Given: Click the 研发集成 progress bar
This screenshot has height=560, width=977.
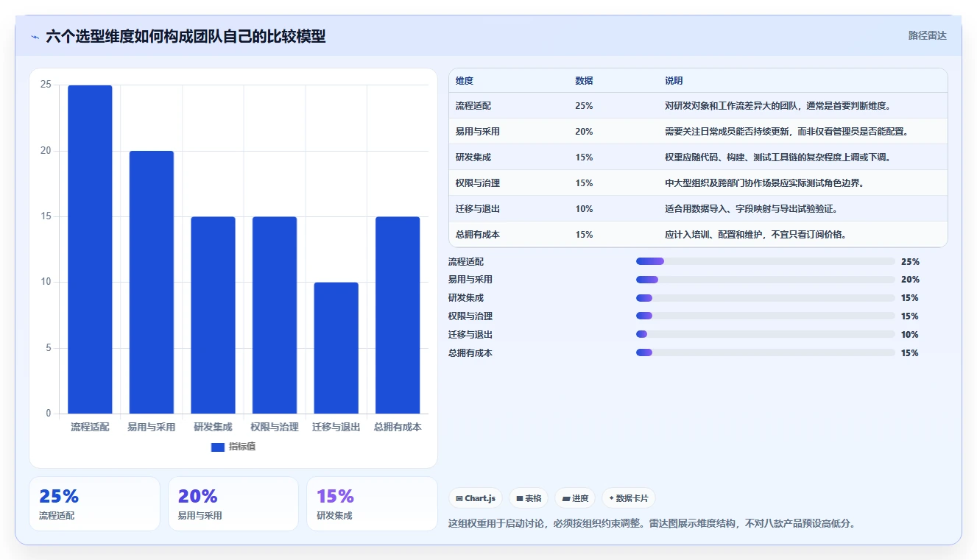Looking at the screenshot, I should point(766,298).
